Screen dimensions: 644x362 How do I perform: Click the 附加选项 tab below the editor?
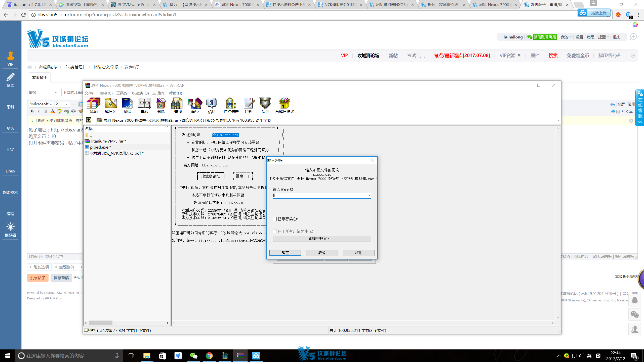click(x=39, y=267)
